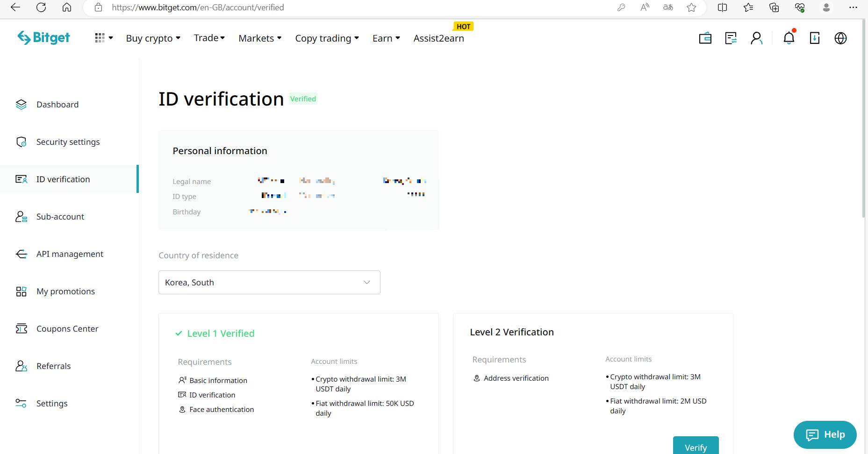Expand the Markets dropdown menu
This screenshot has height=454, width=868.
click(x=260, y=38)
